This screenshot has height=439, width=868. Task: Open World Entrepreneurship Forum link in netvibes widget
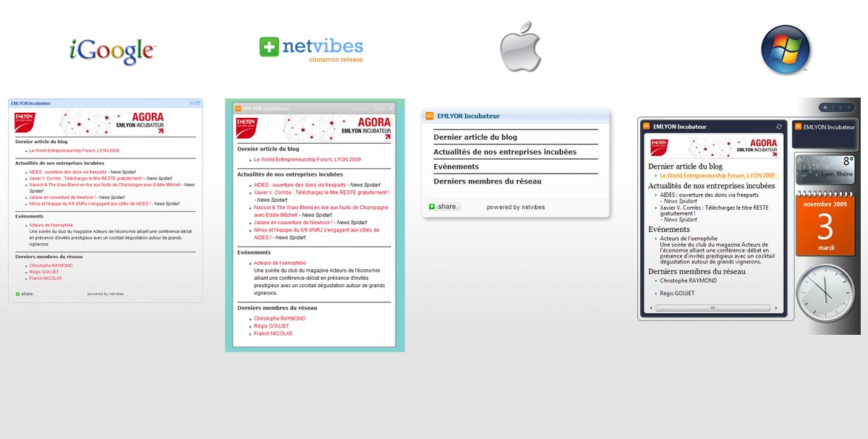(x=307, y=160)
